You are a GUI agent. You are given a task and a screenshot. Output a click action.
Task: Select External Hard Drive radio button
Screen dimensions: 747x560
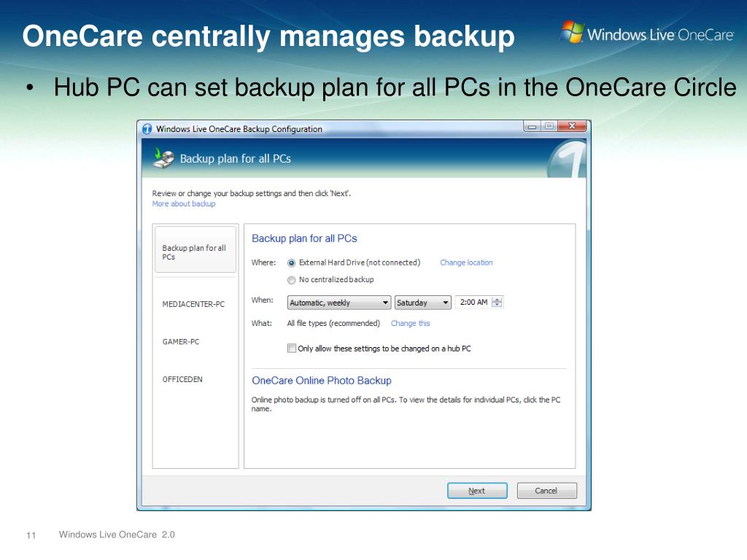[x=292, y=262]
